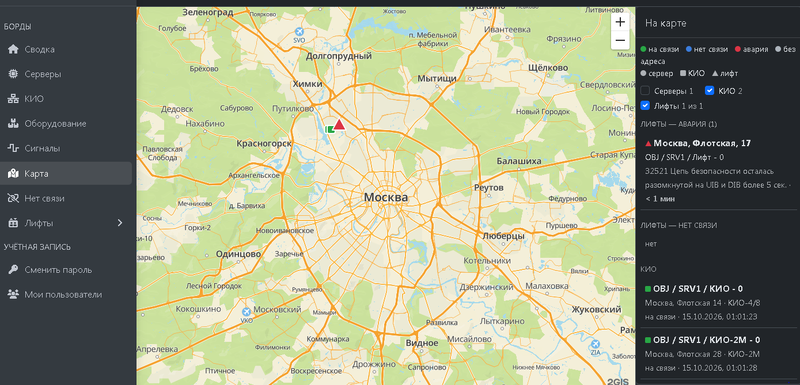Click the Оборудование icon in sidebar
The image size is (800, 385).
13,123
